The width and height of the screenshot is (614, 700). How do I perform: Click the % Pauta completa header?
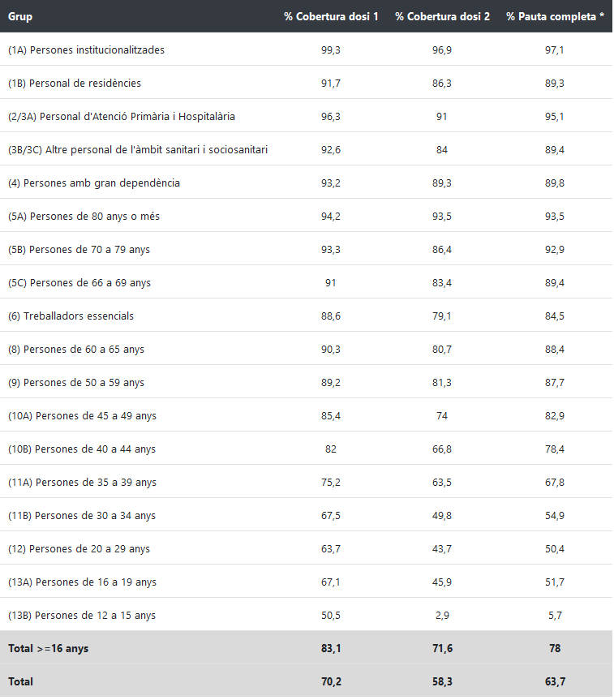[x=555, y=16]
